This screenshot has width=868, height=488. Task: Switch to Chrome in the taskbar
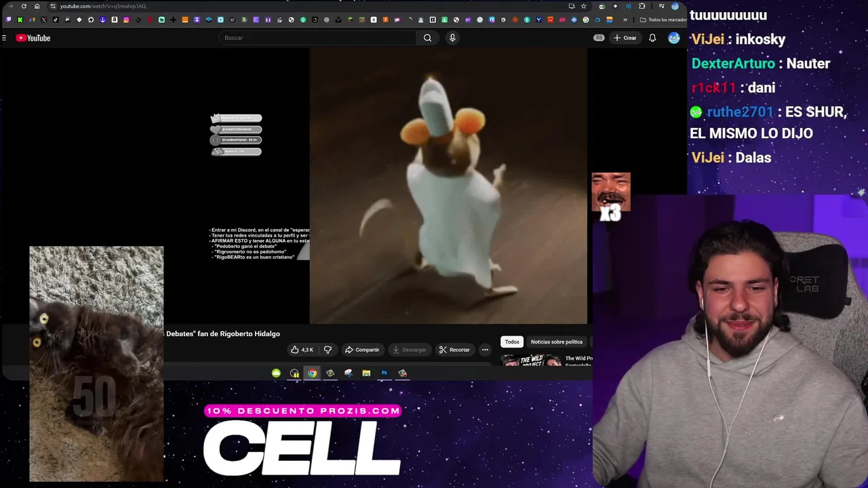[312, 373]
